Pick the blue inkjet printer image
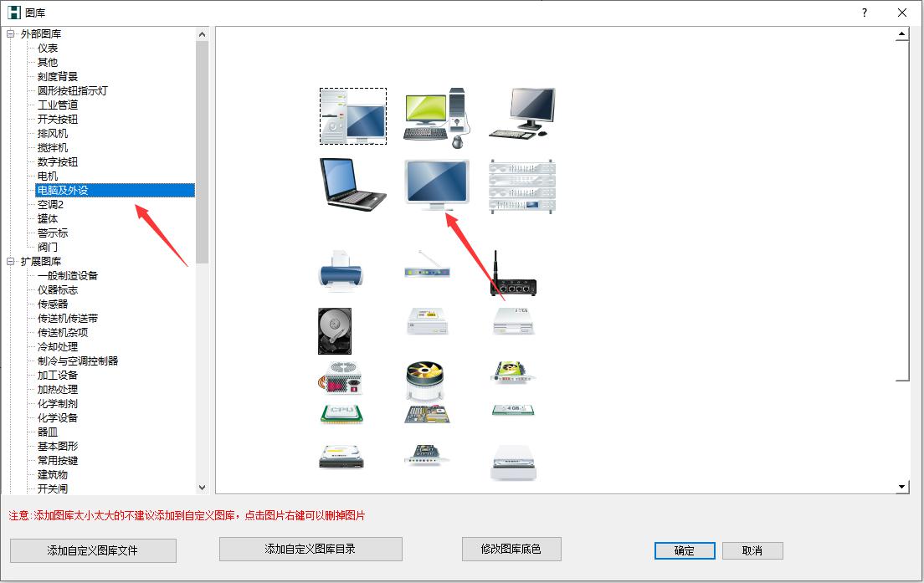This screenshot has width=924, height=583. point(341,270)
